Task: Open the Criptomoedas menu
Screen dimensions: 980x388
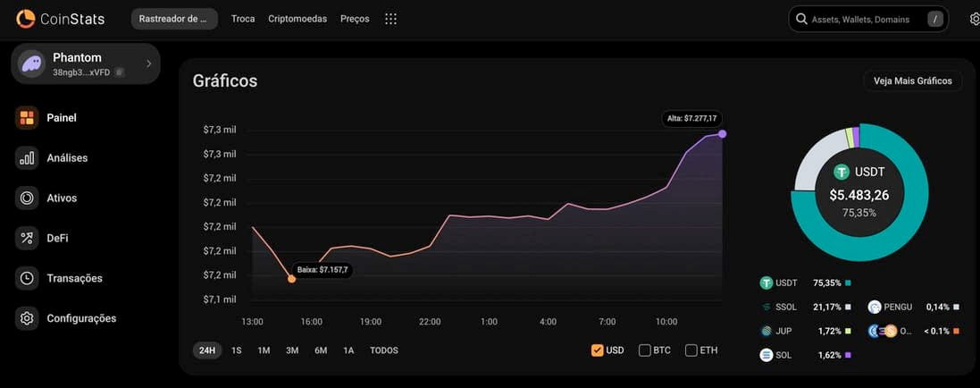Action: 297,19
